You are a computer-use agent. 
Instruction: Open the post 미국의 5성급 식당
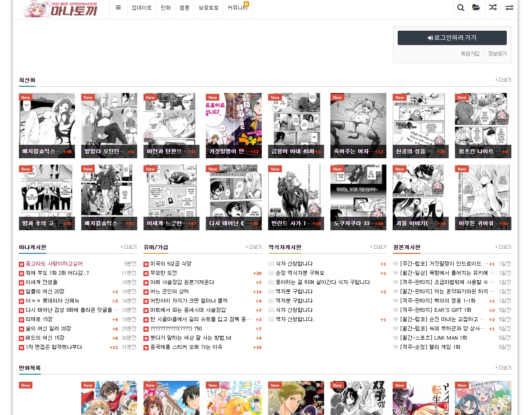(x=171, y=264)
